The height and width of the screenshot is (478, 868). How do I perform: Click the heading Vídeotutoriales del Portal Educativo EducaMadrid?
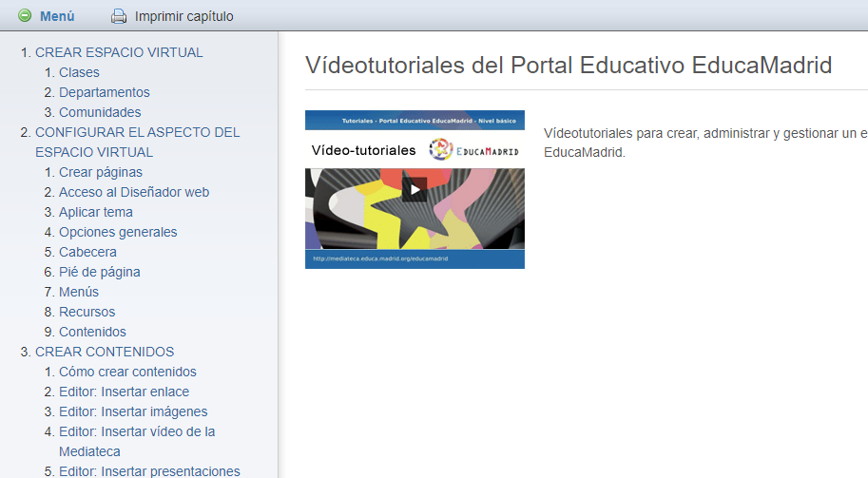point(569,65)
